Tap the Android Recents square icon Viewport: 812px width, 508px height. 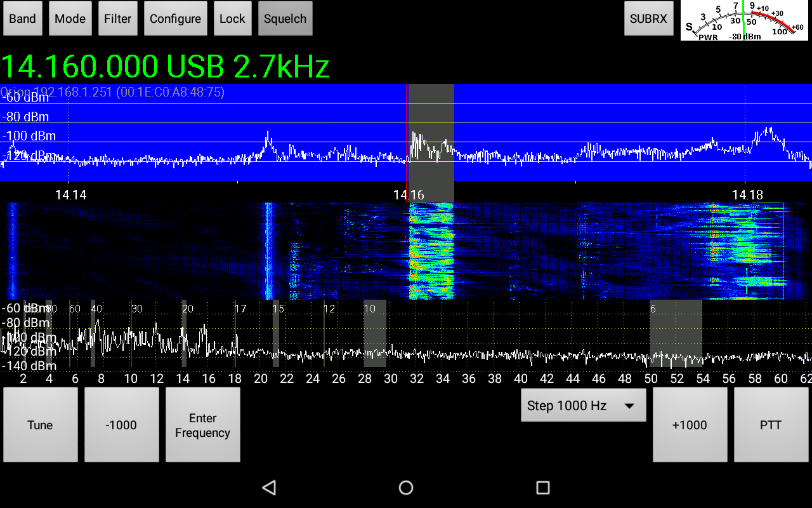point(542,487)
